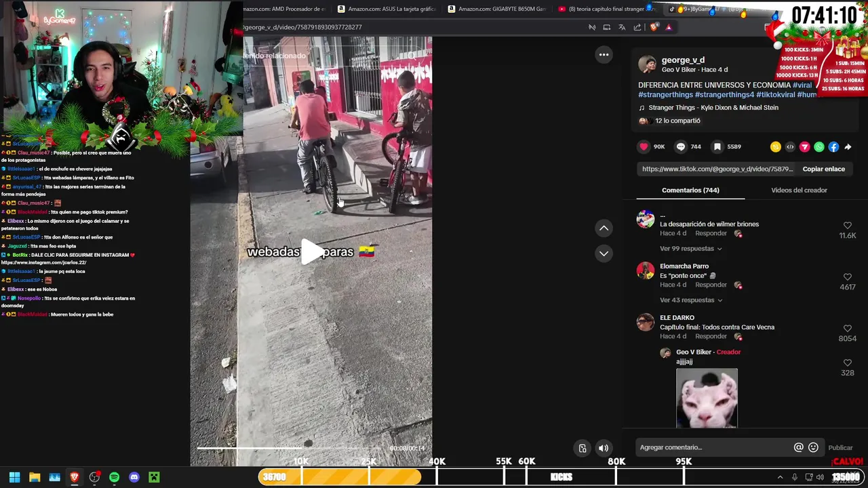The image size is (868, 488).
Task: Click the Brave Rewards triangle icon
Action: tap(669, 27)
